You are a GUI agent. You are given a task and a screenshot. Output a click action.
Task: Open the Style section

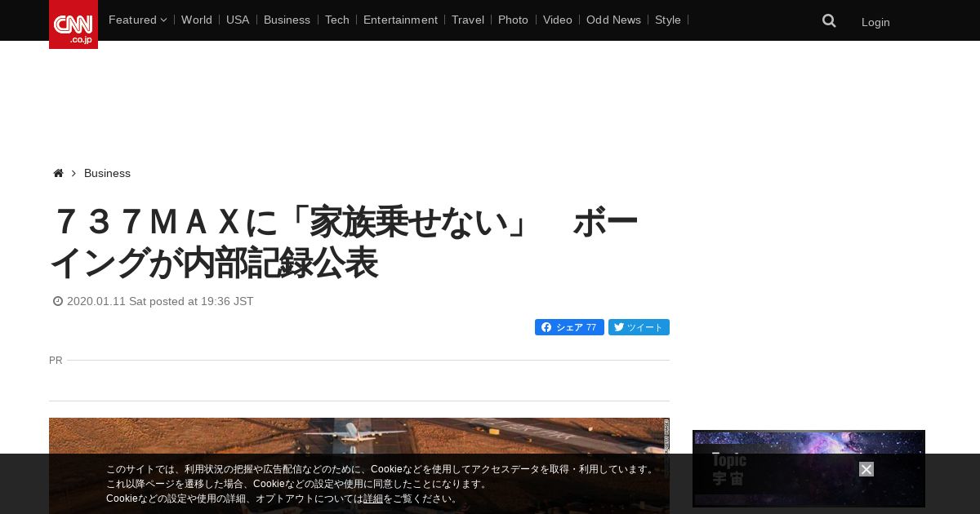[x=668, y=20]
